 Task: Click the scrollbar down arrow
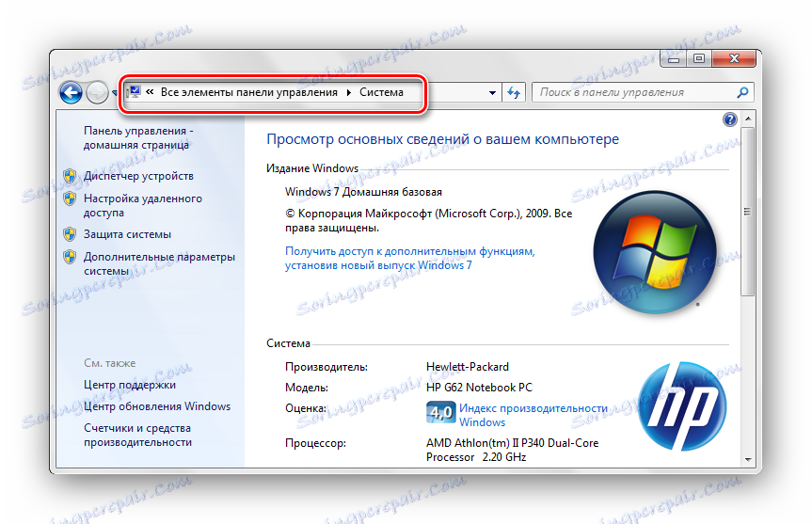[x=748, y=459]
